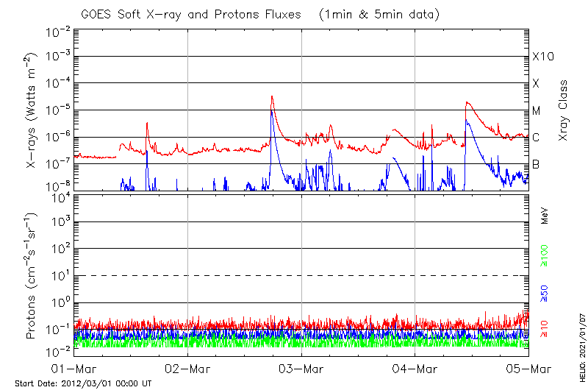This screenshot has width=588, height=390.
Task: Click the B class label on right axis
Action: [x=536, y=164]
